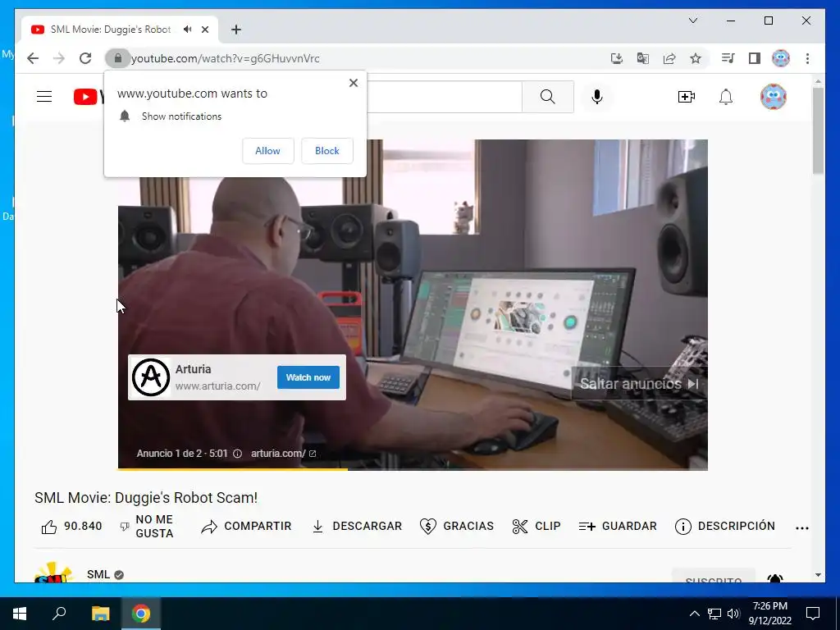840x630 pixels.
Task: Click GUARDAR to save video
Action: pyautogui.click(x=618, y=527)
